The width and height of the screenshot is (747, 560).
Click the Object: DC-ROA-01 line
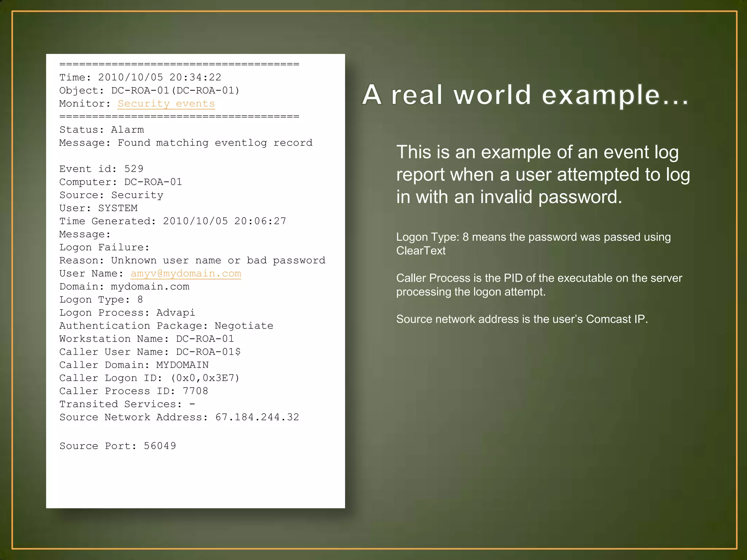point(149,90)
